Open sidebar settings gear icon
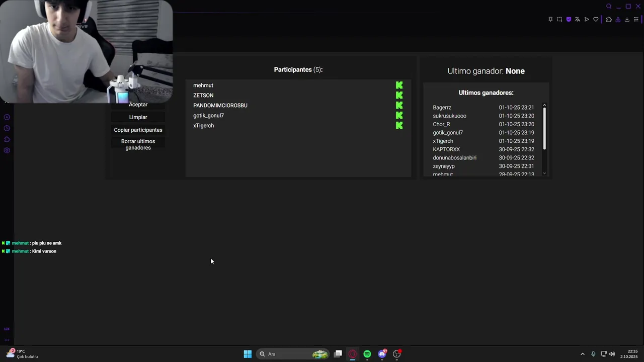 click(x=7, y=150)
